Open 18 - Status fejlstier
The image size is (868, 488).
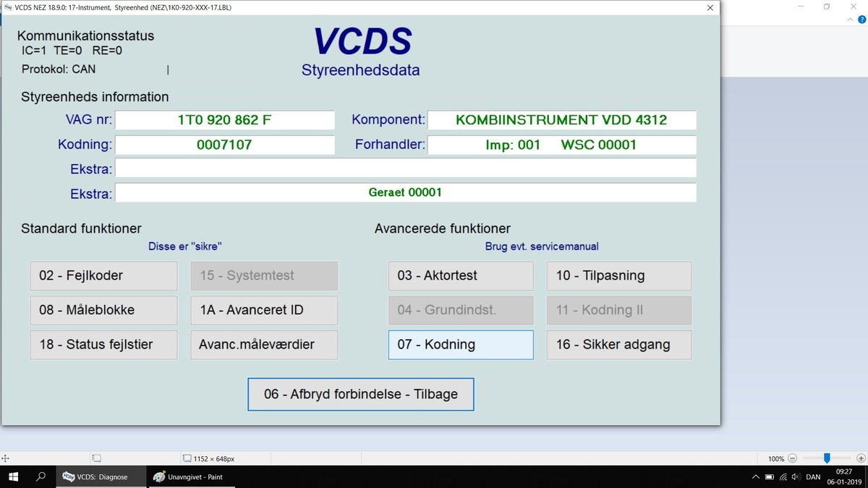(x=103, y=345)
